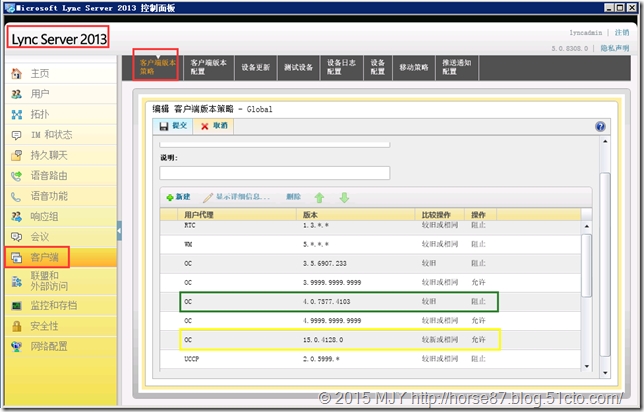Click the pencil 显示详细信息 icon

point(208,198)
